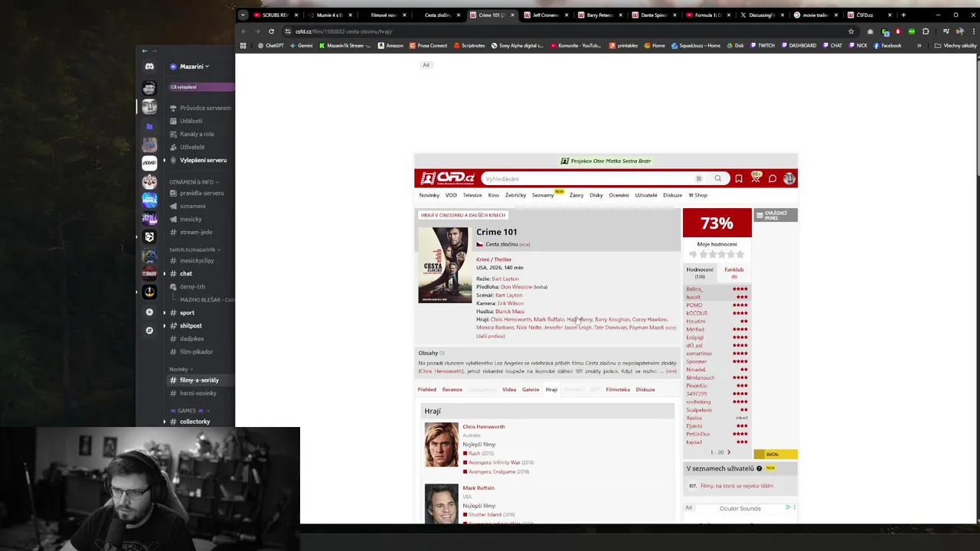Open the CSFD messages speech bubble icon
Image resolution: width=980 pixels, height=551 pixels.
tap(772, 178)
